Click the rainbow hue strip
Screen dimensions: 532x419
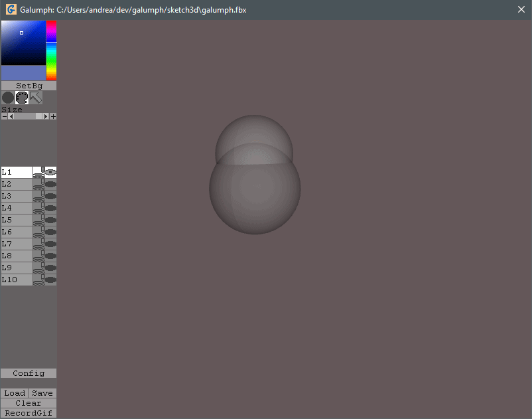[51, 50]
